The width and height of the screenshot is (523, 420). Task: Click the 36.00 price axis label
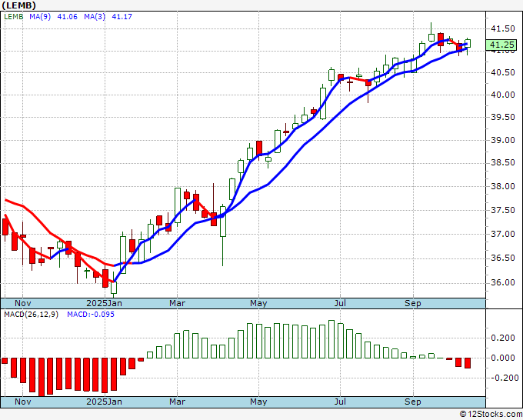pyautogui.click(x=503, y=282)
